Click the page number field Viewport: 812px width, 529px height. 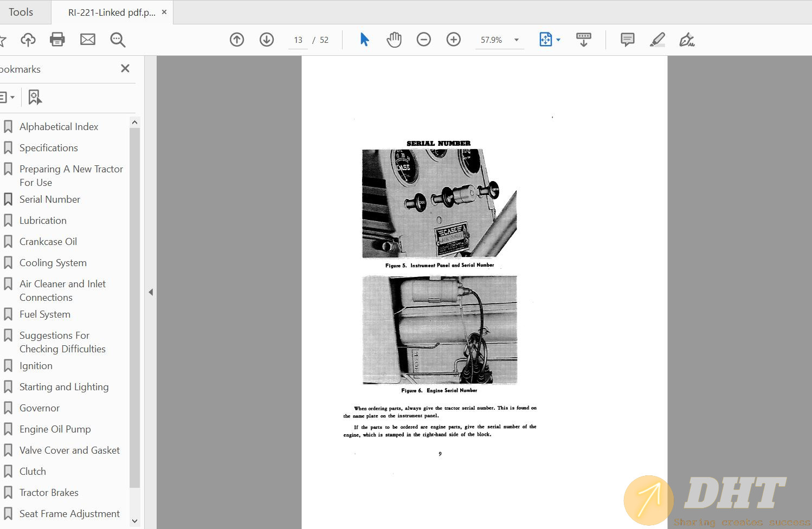click(298, 40)
